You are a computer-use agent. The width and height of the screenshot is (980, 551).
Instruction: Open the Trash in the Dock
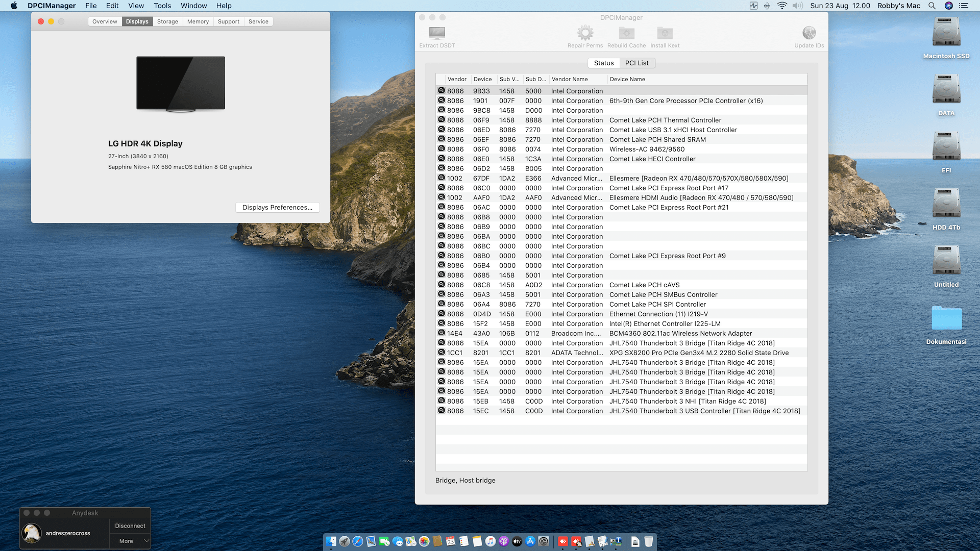click(x=649, y=541)
